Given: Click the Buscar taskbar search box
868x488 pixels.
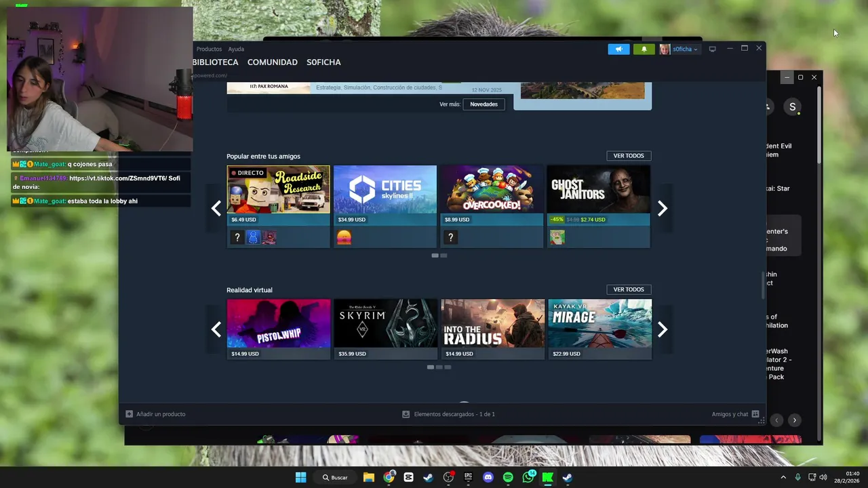Looking at the screenshot, I should [335, 477].
